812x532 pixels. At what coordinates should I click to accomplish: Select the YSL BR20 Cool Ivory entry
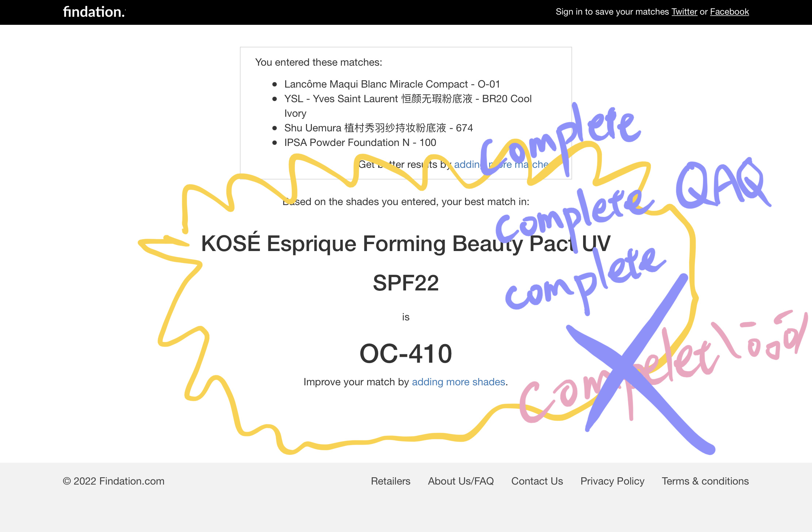click(x=408, y=106)
